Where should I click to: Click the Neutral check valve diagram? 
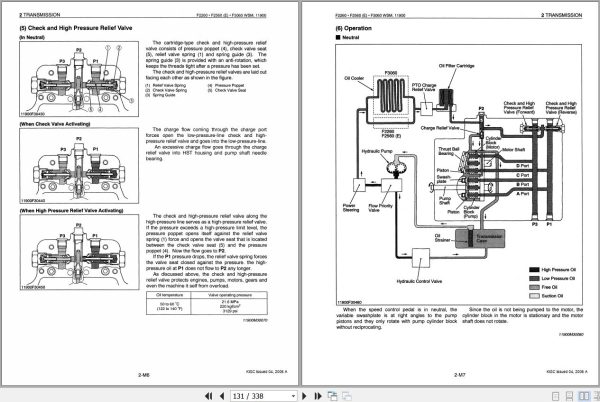point(79,79)
